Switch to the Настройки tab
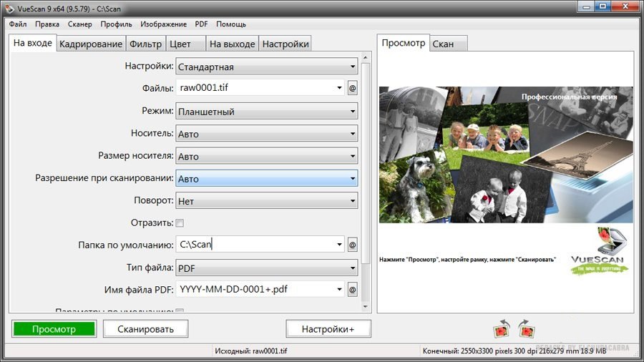This screenshot has height=362, width=644. coord(286,44)
